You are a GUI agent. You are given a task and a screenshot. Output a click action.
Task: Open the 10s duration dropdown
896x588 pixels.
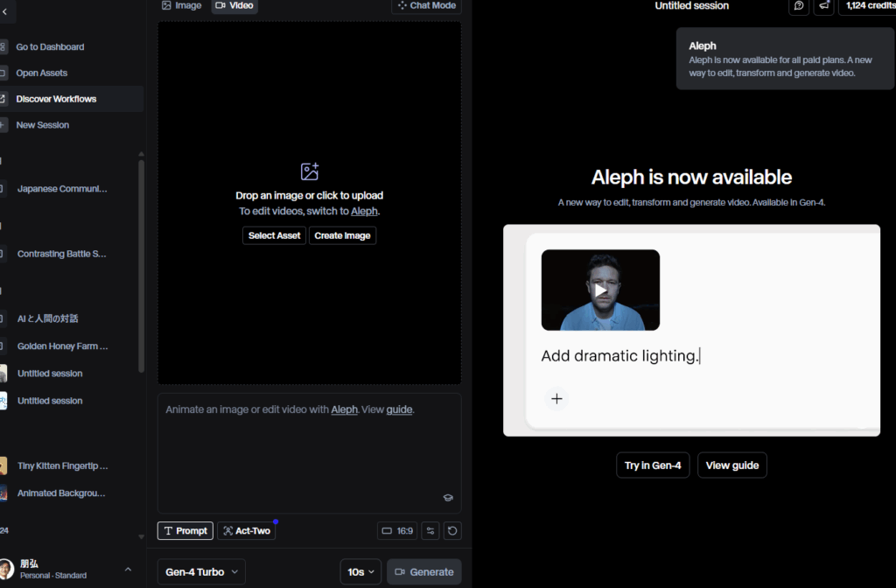(360, 572)
